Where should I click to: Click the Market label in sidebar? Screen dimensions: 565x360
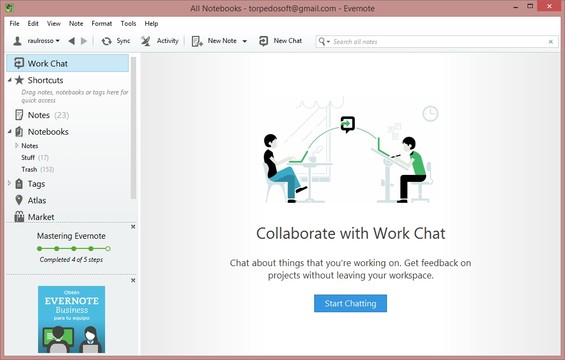41,217
